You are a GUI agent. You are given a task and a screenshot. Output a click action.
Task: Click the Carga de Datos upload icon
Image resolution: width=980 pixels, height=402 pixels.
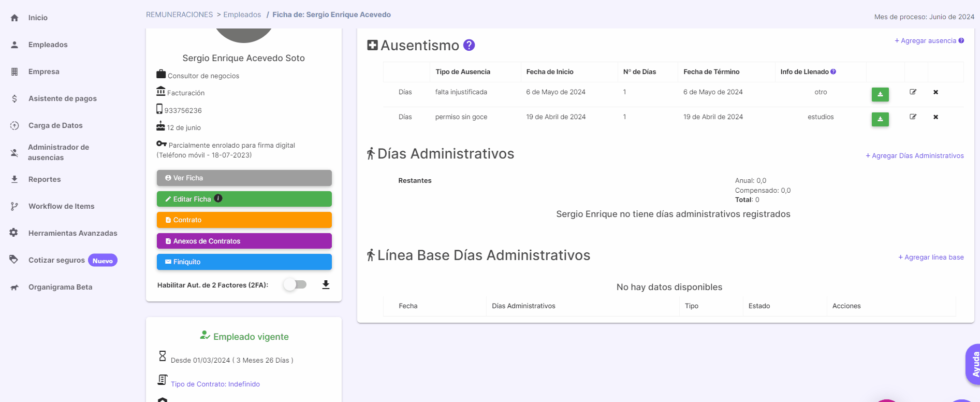coord(14,125)
